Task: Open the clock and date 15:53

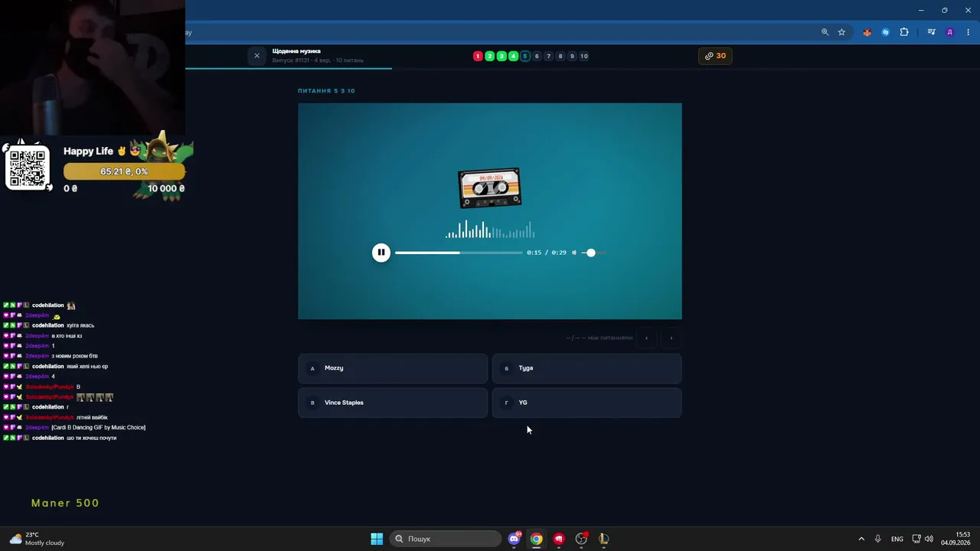Action: [955, 539]
